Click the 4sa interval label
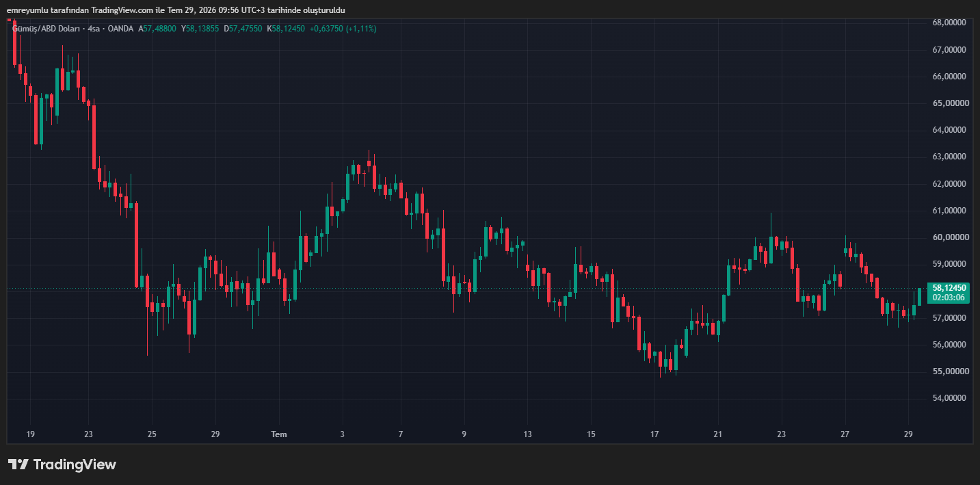This screenshot has width=980, height=485. [94, 29]
